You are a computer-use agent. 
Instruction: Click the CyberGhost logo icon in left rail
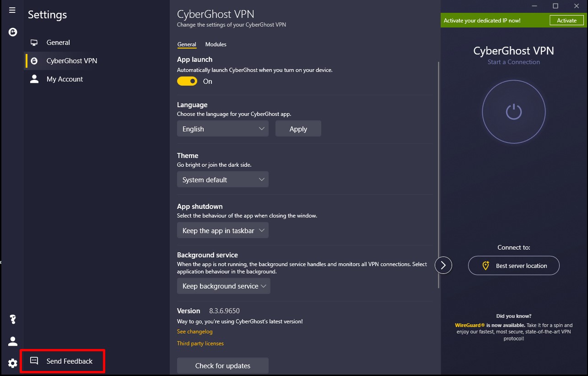click(13, 32)
